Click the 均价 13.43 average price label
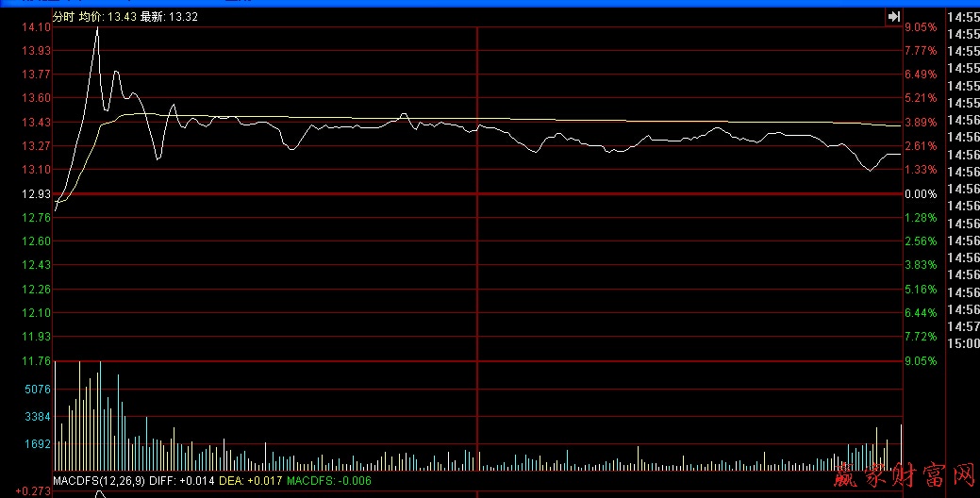This screenshot has width=980, height=498. pyautogui.click(x=108, y=17)
